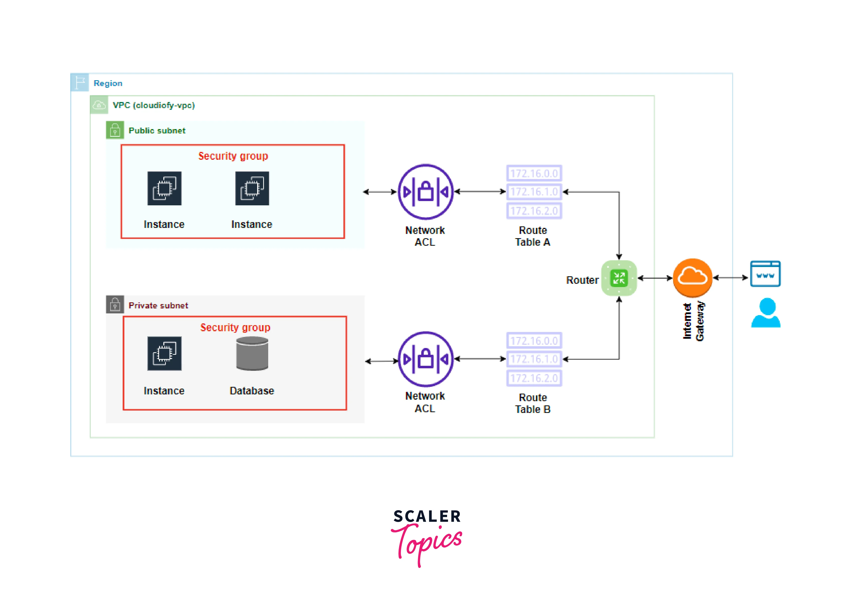The height and width of the screenshot is (616, 853).
Task: Select 172.16.0.0 address in Route Table A
Action: point(534,172)
